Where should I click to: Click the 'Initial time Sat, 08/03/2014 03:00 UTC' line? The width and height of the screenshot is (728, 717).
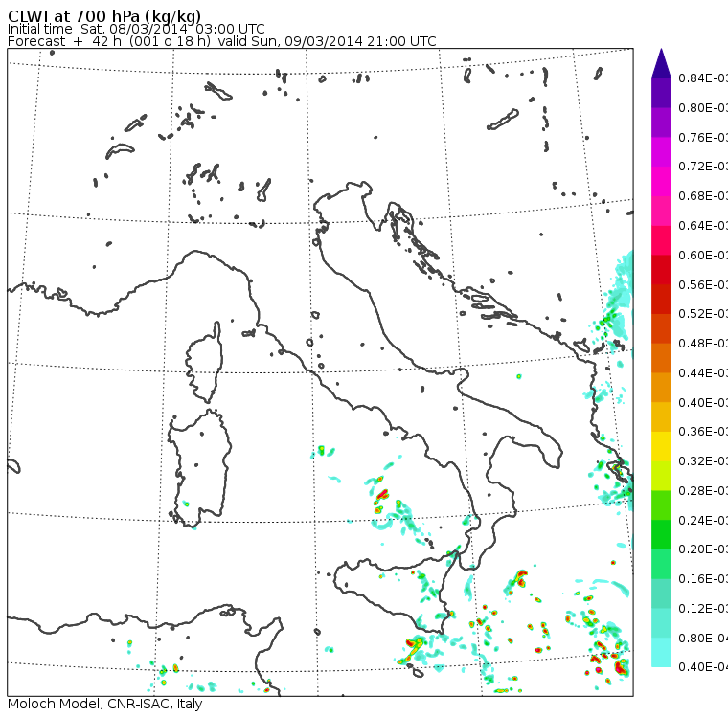[x=136, y=29]
